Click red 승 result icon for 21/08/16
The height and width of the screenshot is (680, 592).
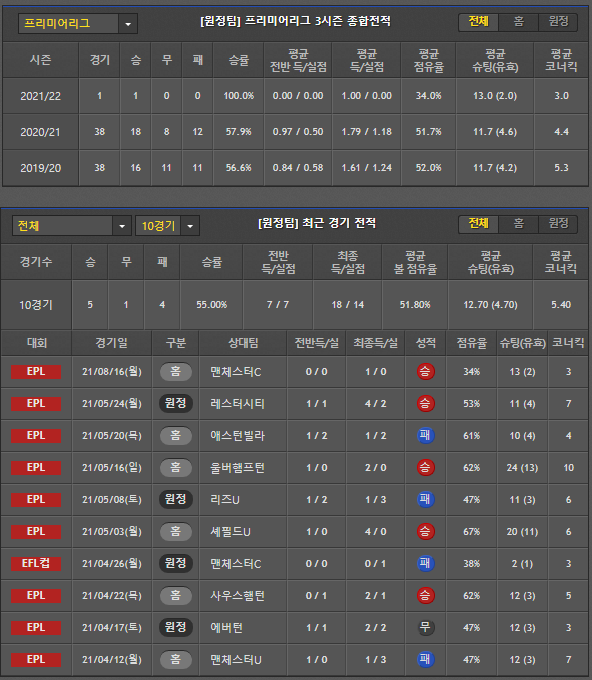[x=425, y=372]
